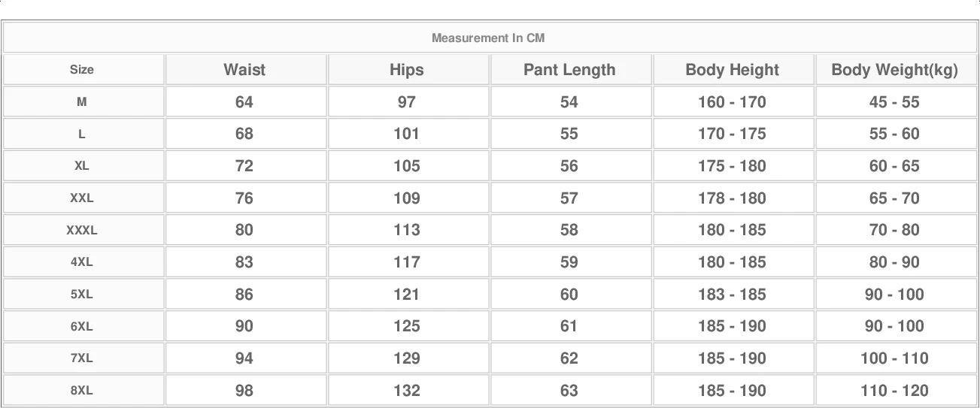Image resolution: width=980 pixels, height=408 pixels.
Task: Click body weight 45 - 55 cell
Action: (x=894, y=102)
